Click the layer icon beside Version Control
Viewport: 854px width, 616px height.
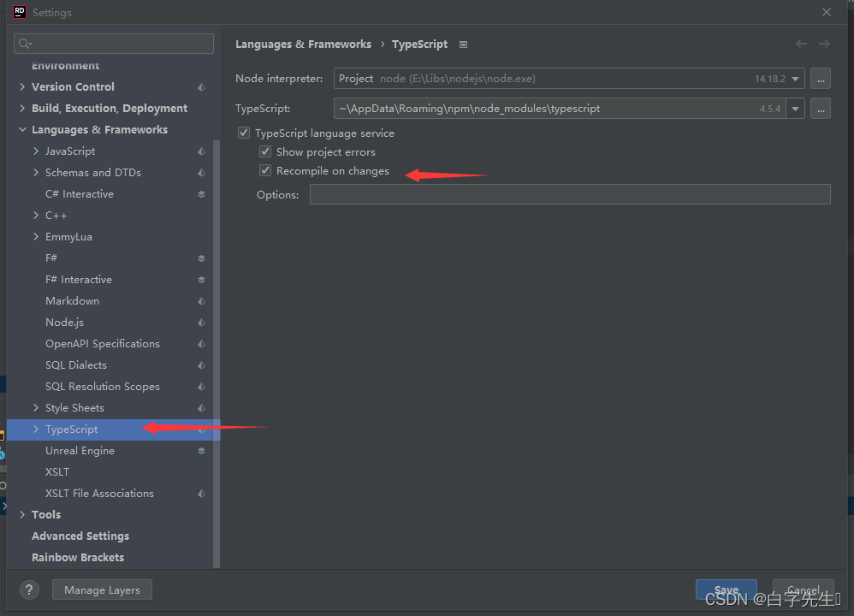pyautogui.click(x=201, y=87)
